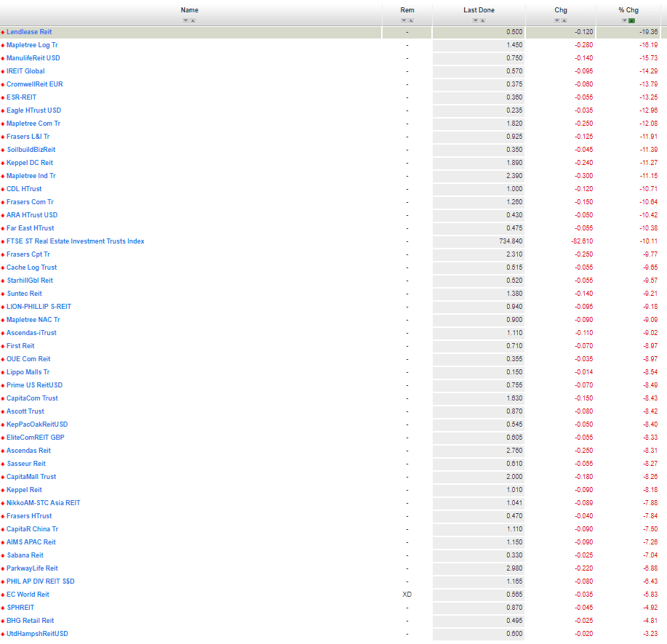The width and height of the screenshot is (667, 644).
Task: Click the index value 734.840
Action: click(x=511, y=241)
